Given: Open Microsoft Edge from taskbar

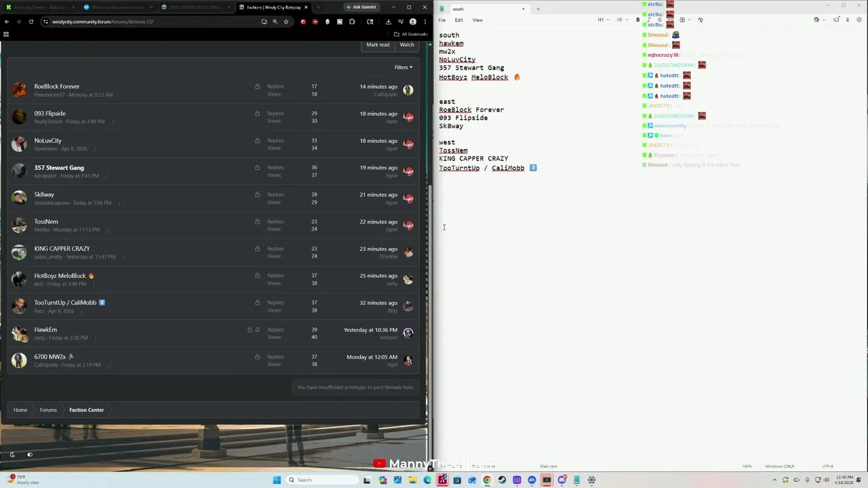Looking at the screenshot, I should [427, 480].
